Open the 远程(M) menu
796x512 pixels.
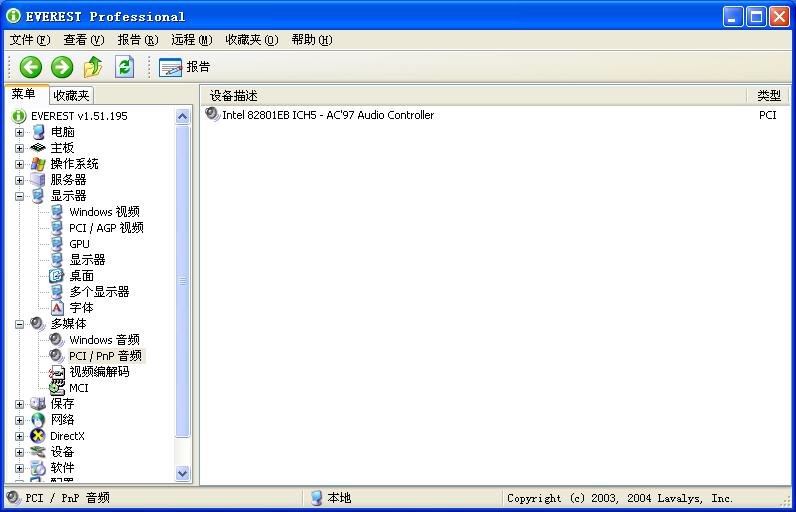tap(191, 40)
